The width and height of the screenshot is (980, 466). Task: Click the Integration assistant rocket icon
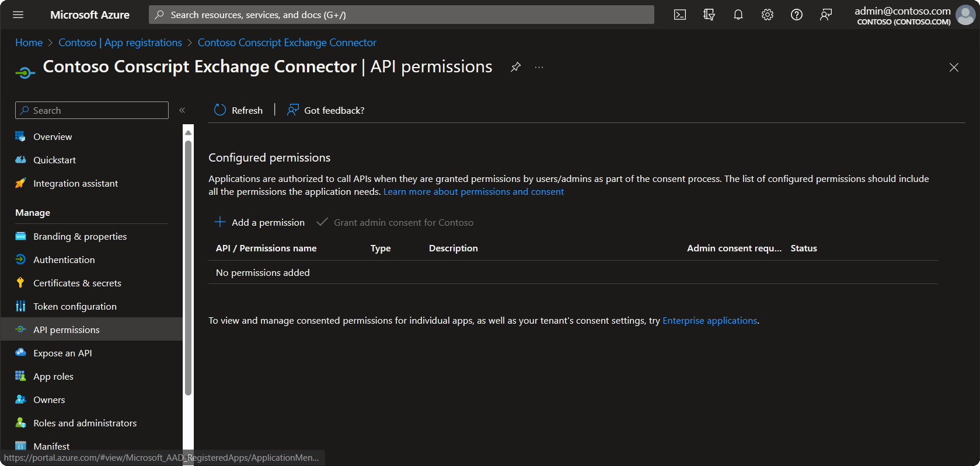[x=20, y=183]
